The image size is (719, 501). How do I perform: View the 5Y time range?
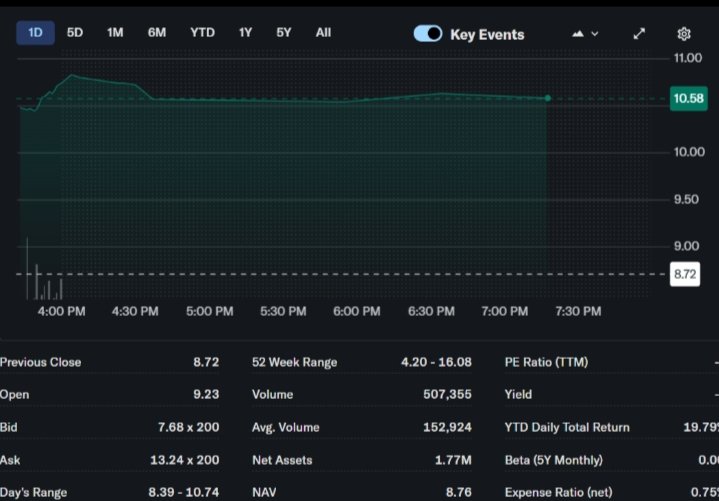coord(284,32)
